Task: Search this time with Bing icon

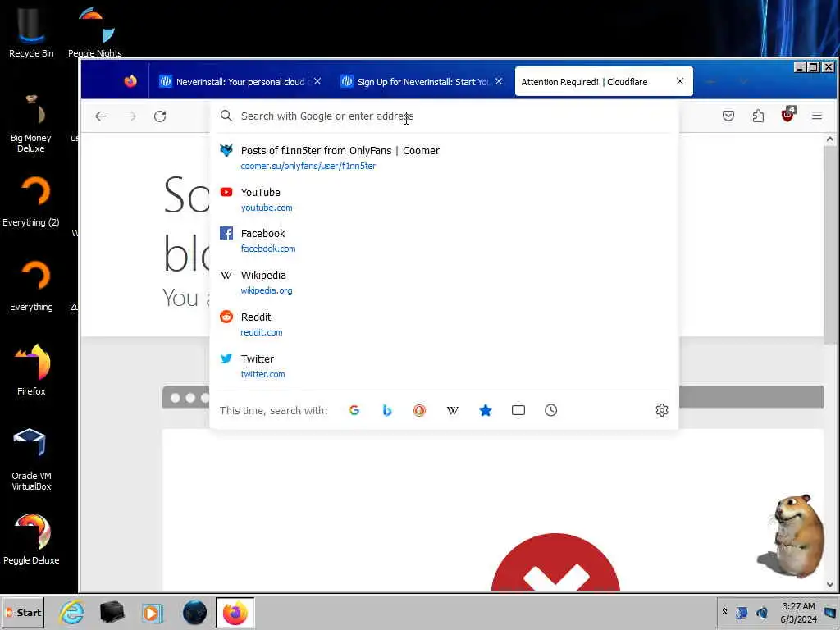Action: (x=387, y=410)
